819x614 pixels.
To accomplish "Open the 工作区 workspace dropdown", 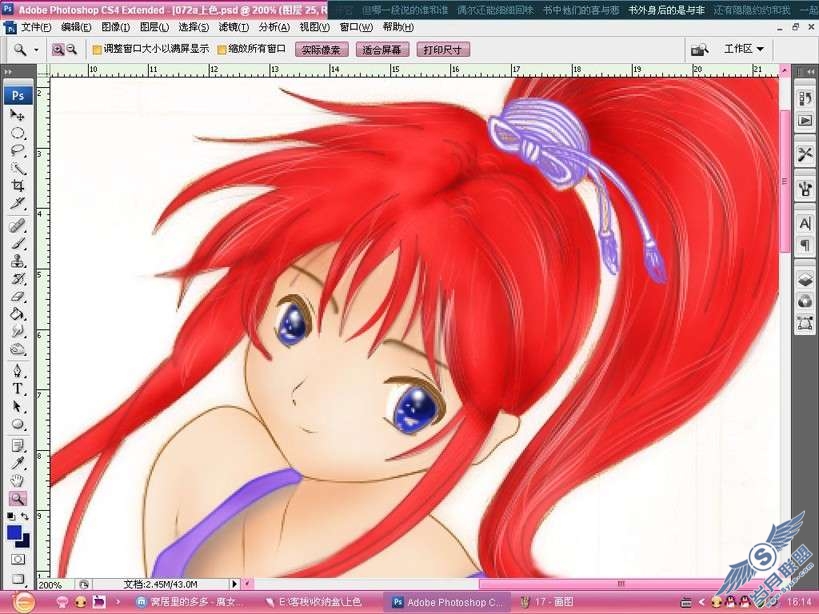I will [x=744, y=49].
